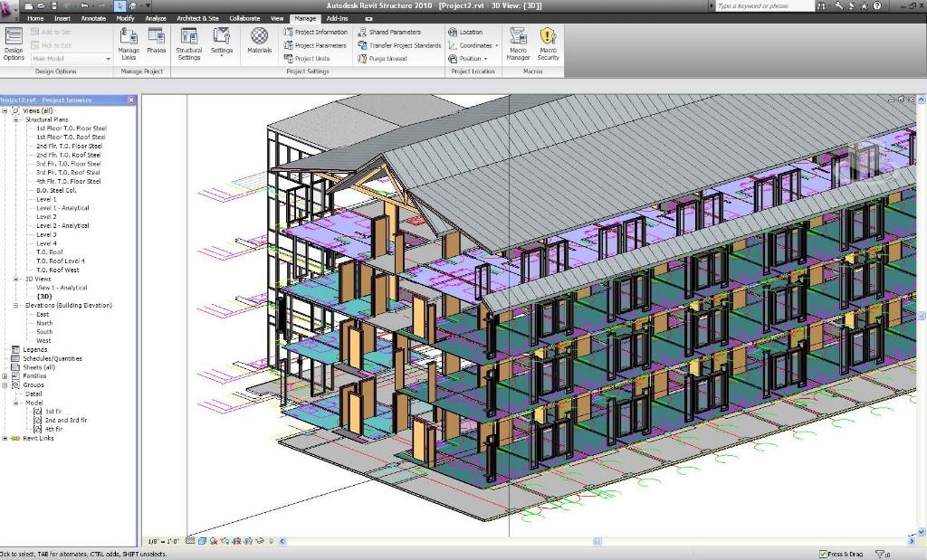Open Shared Parameters
The height and width of the screenshot is (560, 927).
[389, 32]
